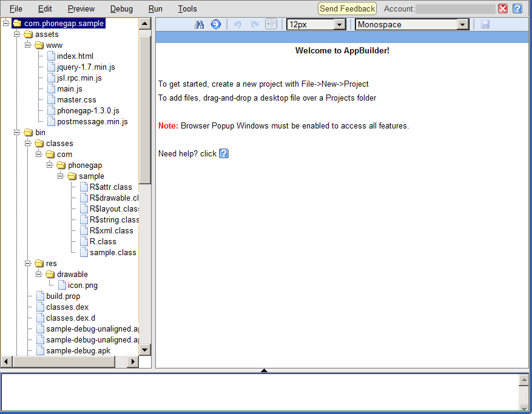
Task: Collapse the bin folder
Action: click(x=16, y=132)
